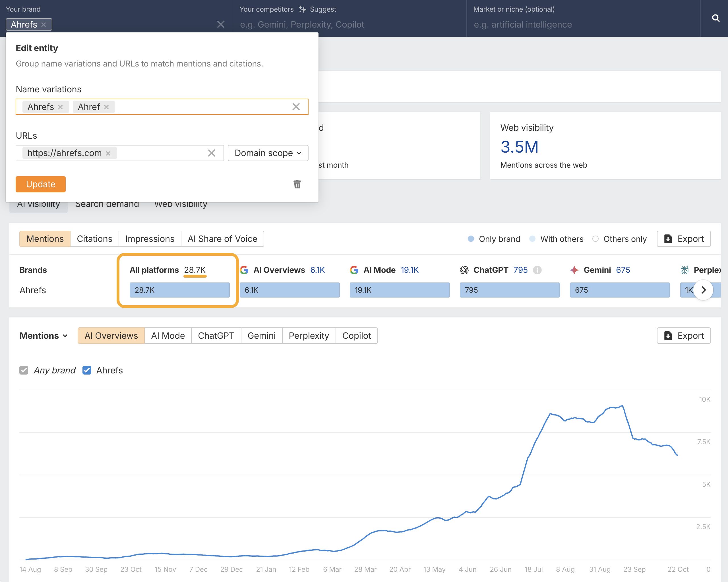Click the info icon next to ChatGPT 795
This screenshot has height=582, width=728.
[537, 270]
